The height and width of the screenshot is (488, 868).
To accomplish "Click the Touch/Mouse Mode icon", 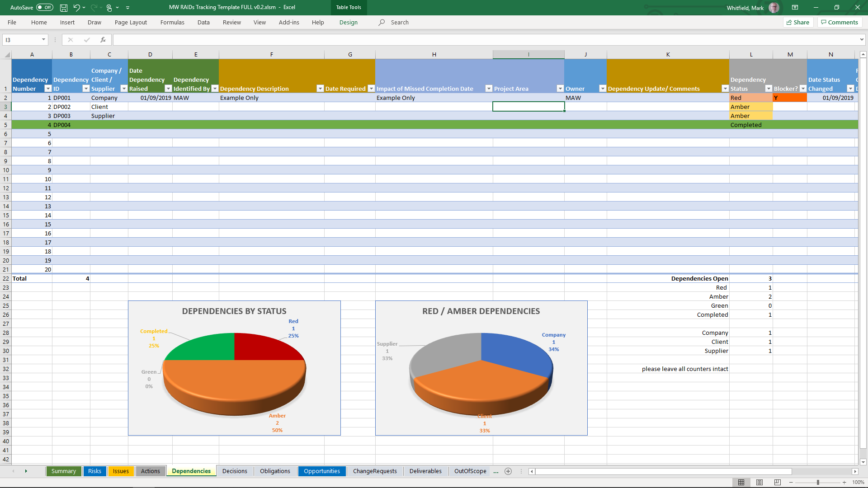I will (109, 8).
